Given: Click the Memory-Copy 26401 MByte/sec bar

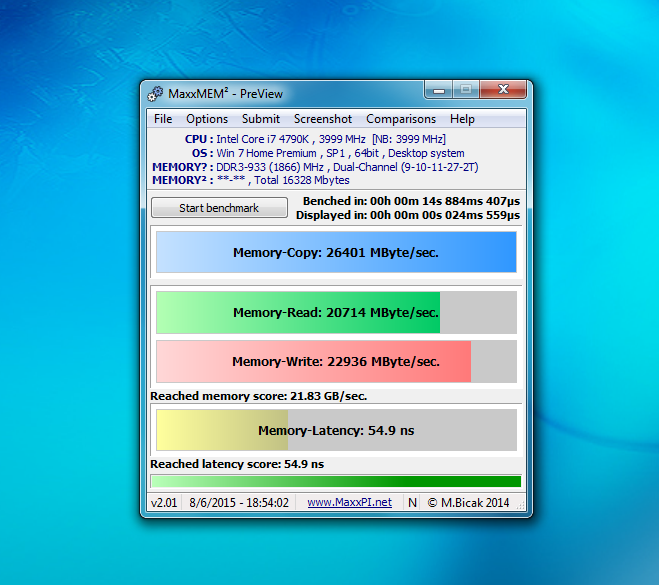Looking at the screenshot, I should coord(336,252).
